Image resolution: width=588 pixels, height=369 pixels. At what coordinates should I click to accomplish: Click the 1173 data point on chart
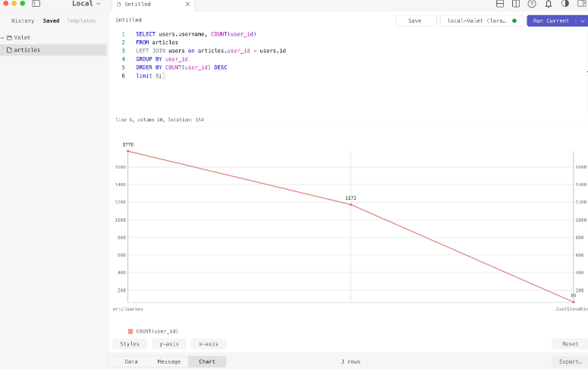click(x=351, y=204)
